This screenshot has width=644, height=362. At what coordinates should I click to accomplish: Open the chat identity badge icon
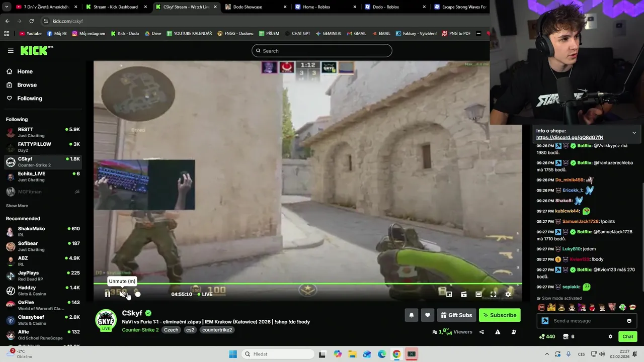pyautogui.click(x=545, y=321)
